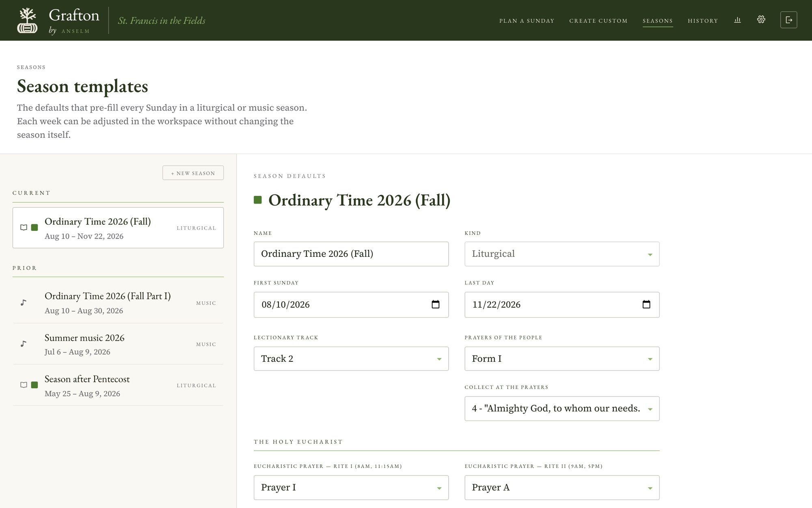Click the 'Jul 6 – Aug 9, 2026' date text
This screenshot has height=508, width=812.
point(77,352)
